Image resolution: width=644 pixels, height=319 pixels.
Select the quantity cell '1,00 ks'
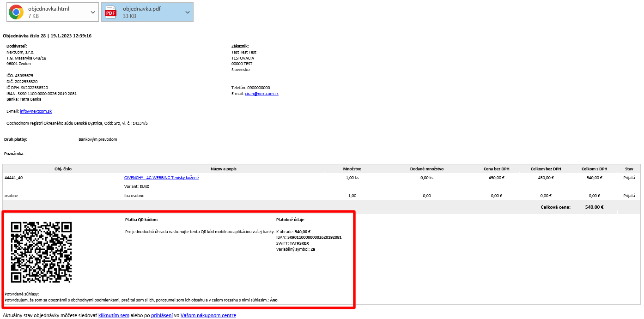click(x=352, y=178)
